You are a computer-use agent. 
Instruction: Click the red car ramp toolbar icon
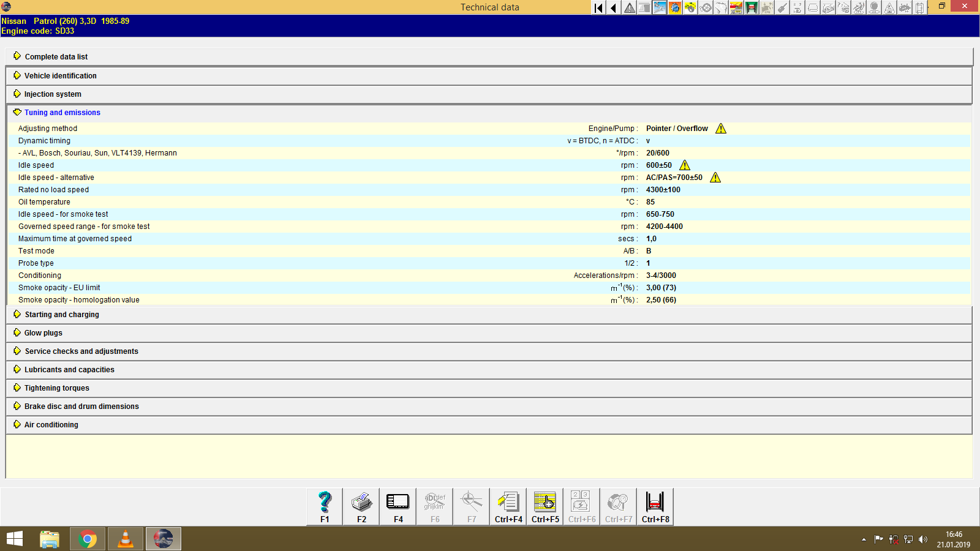coord(735,8)
